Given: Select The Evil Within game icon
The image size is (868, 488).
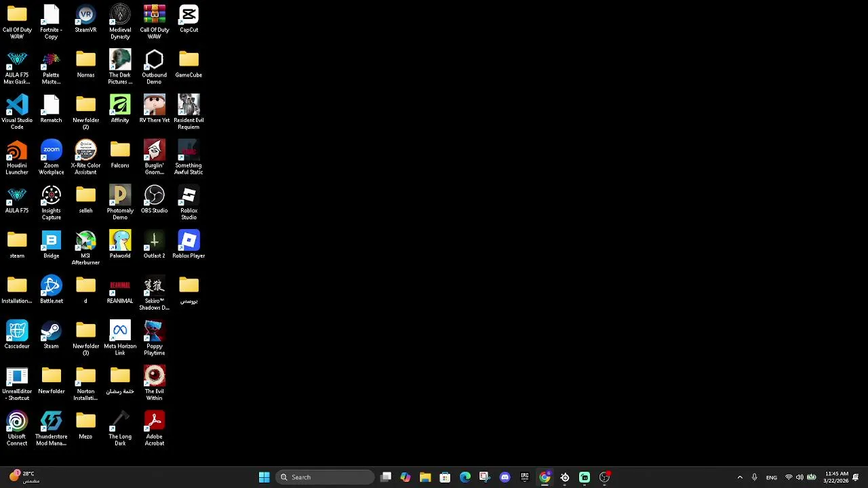Looking at the screenshot, I should coord(154,384).
